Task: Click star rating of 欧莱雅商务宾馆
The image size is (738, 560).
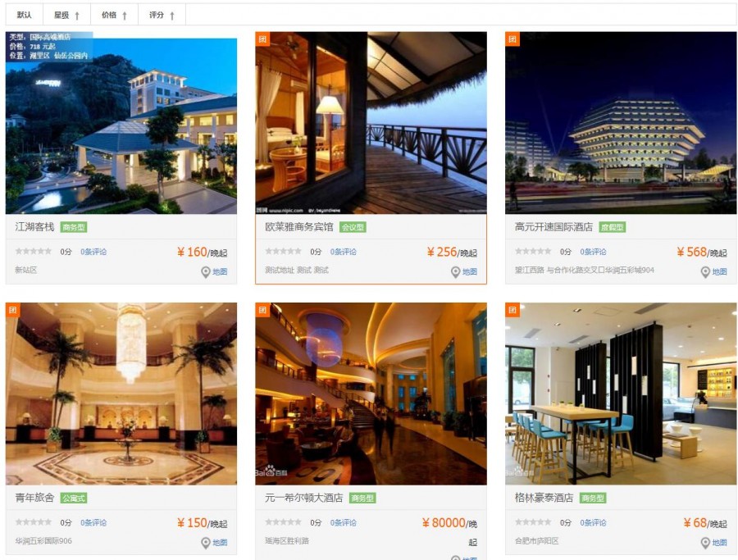Action: coord(283,251)
